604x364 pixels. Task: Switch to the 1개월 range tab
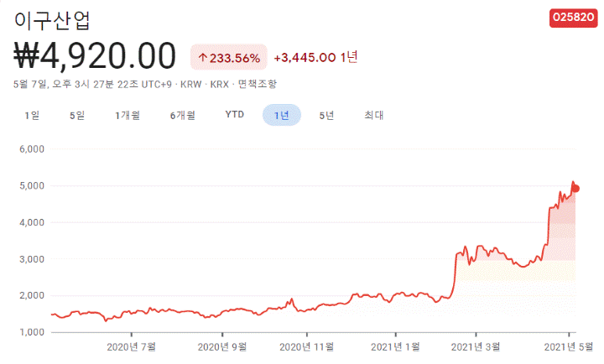128,115
